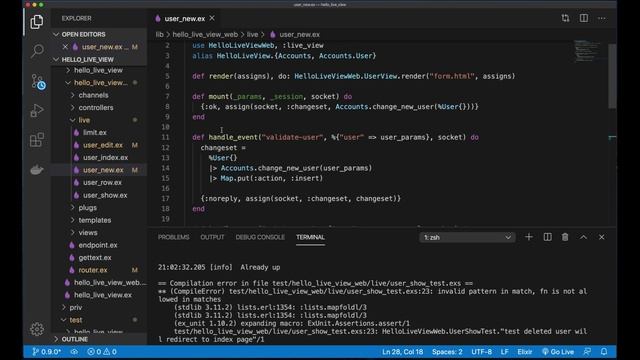640x360 pixels.
Task: Close the user_new.ex editor tab
Action: pos(212,18)
